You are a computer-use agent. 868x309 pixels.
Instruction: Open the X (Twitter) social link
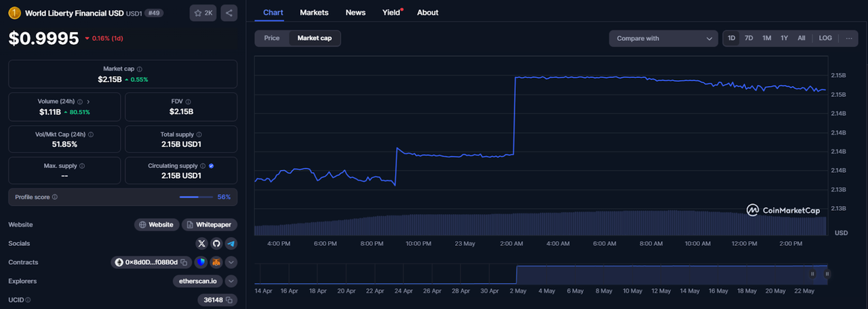pos(201,243)
